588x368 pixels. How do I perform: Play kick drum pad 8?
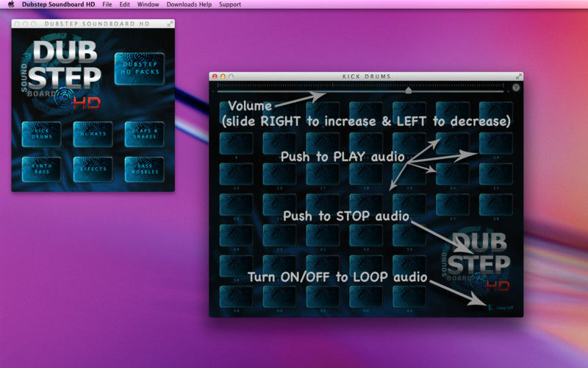point(236,143)
